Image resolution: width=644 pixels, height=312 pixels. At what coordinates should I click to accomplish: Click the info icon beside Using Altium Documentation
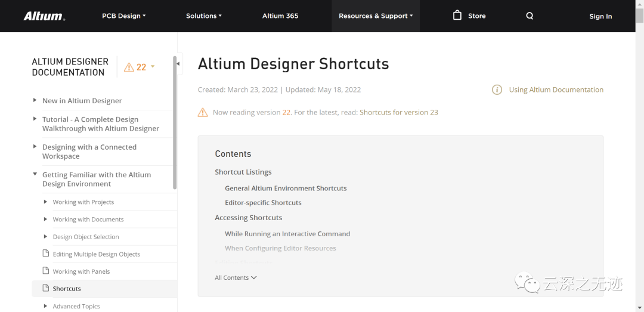click(x=497, y=89)
